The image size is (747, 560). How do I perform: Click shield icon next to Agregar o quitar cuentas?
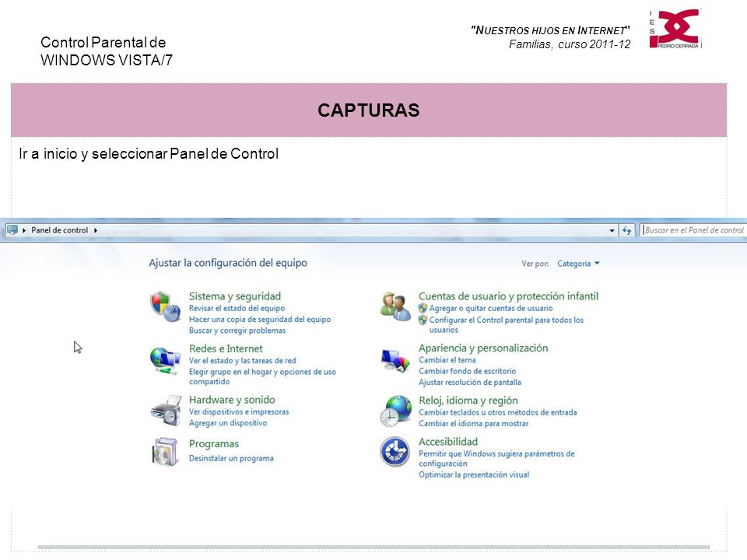[x=423, y=308]
